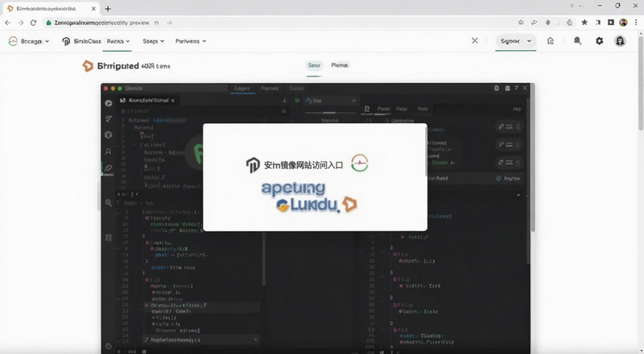Select the Plema pill tab
Viewport: 644px width, 354px height.
[x=340, y=65]
